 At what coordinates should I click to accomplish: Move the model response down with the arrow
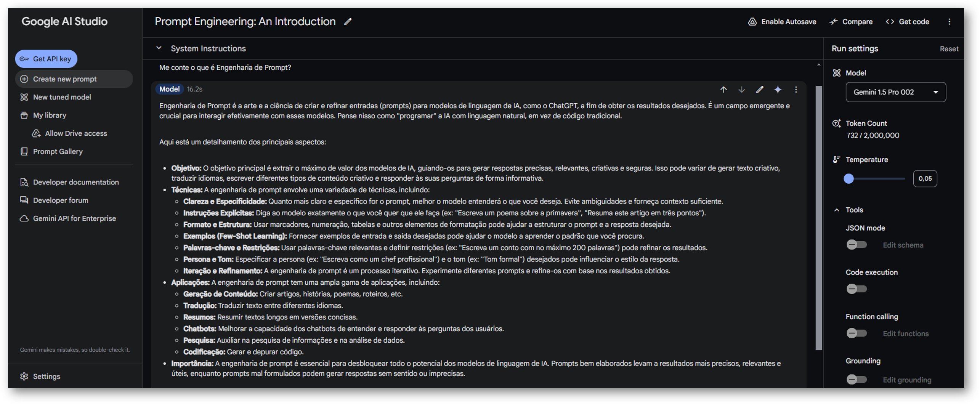(741, 90)
